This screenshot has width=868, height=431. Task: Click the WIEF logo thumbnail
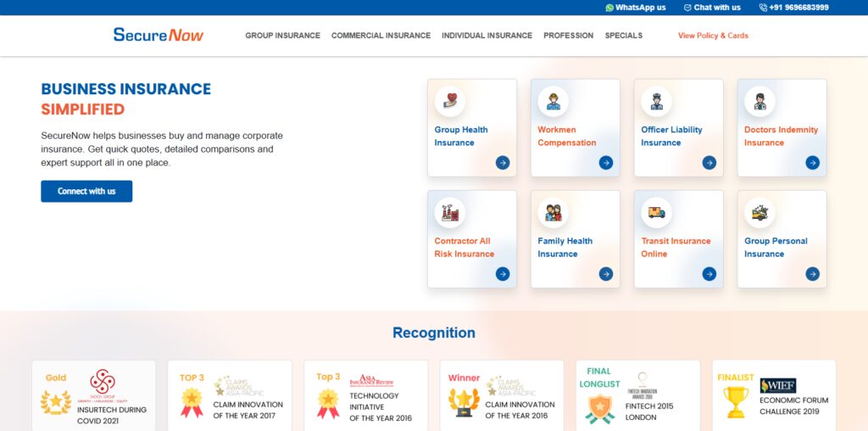tap(778, 385)
